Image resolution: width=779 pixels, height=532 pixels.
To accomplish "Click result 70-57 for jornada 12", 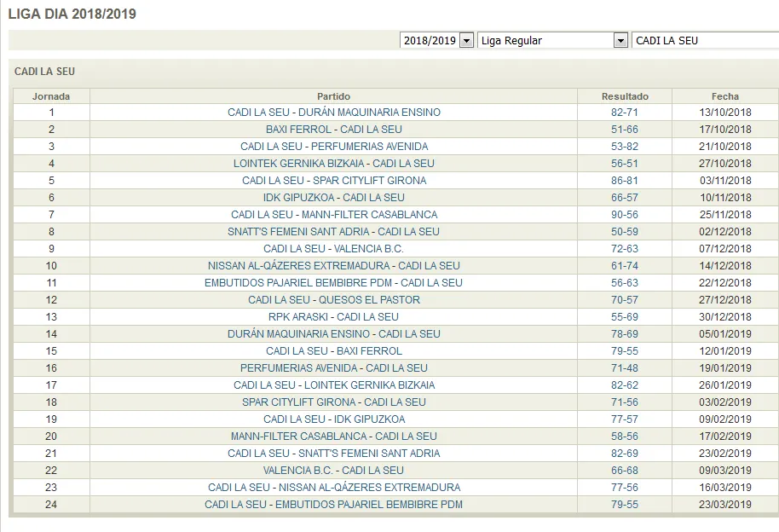I will tap(625, 300).
